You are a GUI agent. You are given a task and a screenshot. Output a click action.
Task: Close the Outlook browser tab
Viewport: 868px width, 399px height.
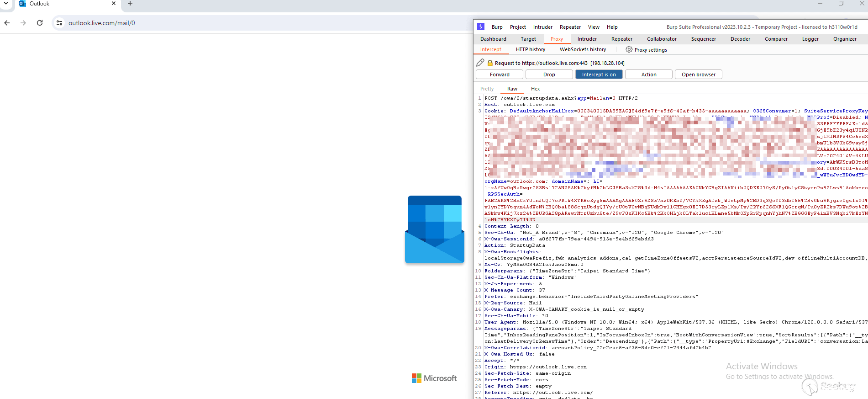114,4
